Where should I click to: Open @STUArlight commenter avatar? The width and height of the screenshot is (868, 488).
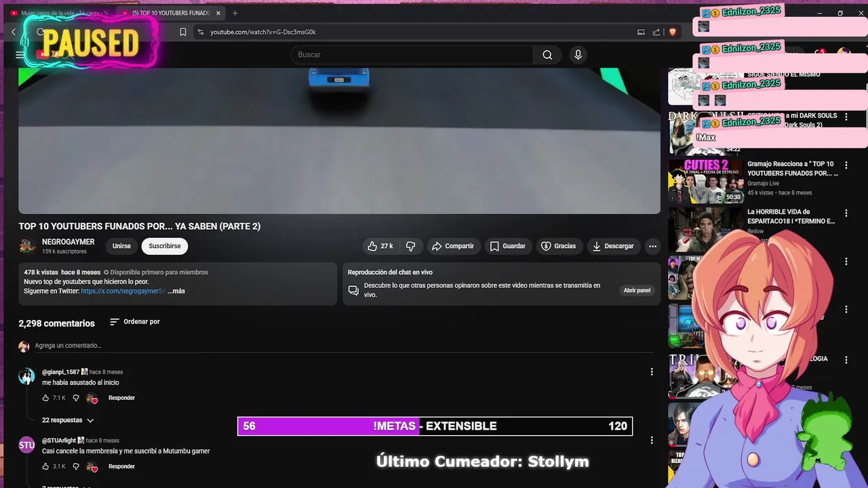tap(26, 445)
